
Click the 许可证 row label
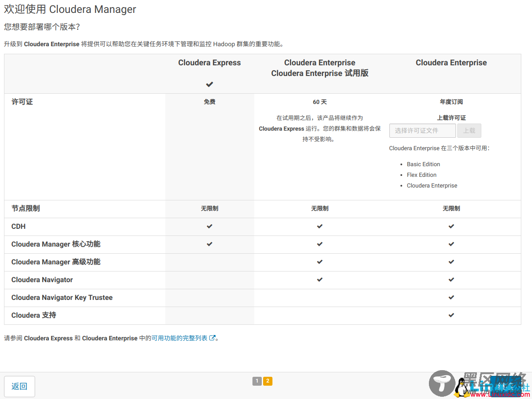click(x=22, y=102)
